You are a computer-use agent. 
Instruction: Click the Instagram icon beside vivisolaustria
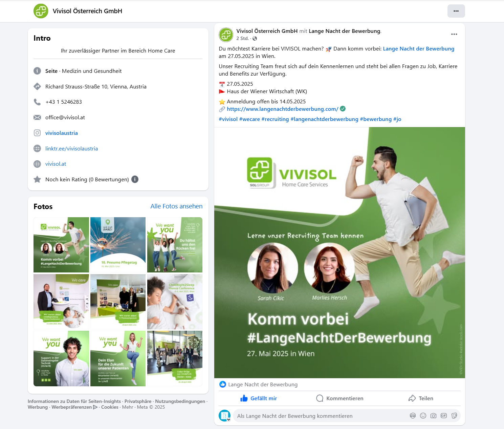(37, 133)
